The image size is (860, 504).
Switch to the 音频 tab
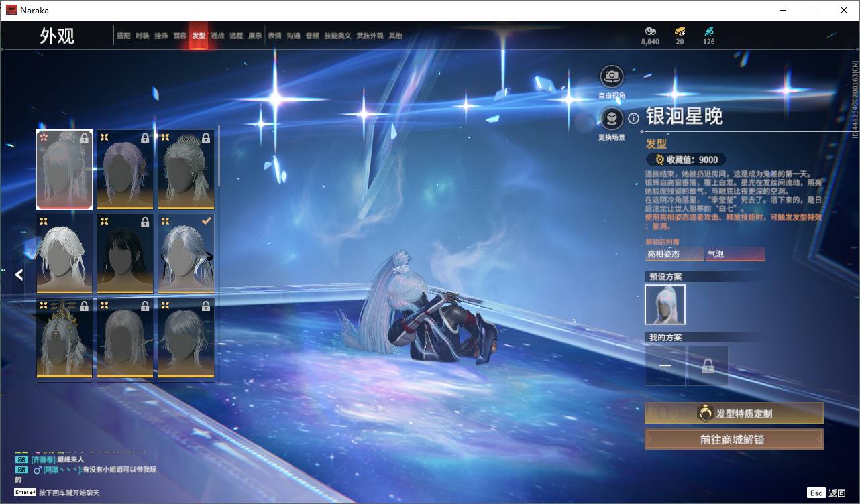(313, 36)
